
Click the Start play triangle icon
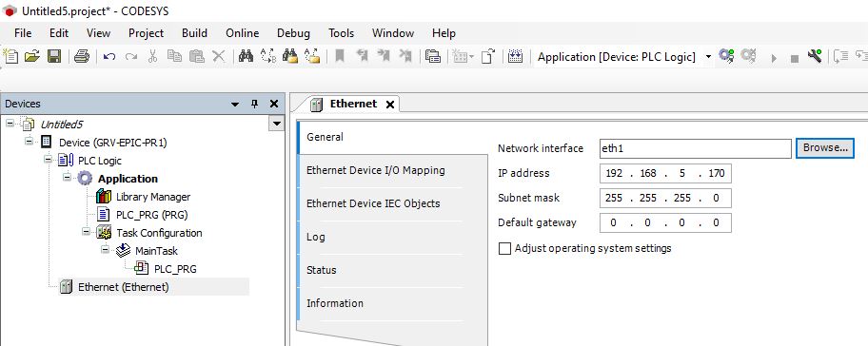click(775, 58)
